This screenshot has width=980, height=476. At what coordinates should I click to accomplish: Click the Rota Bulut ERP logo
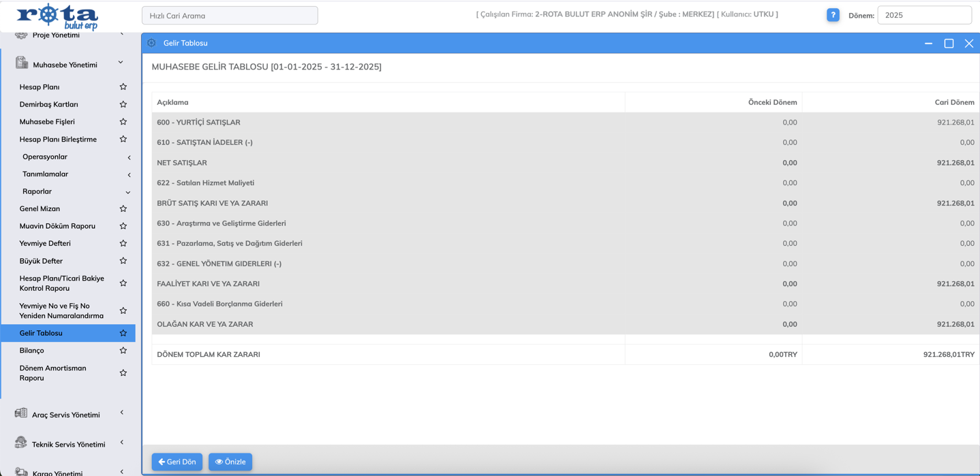pyautogui.click(x=57, y=16)
